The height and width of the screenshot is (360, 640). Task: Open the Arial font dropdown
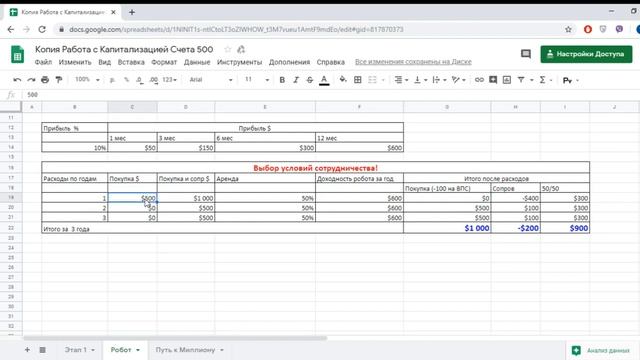[x=211, y=80]
